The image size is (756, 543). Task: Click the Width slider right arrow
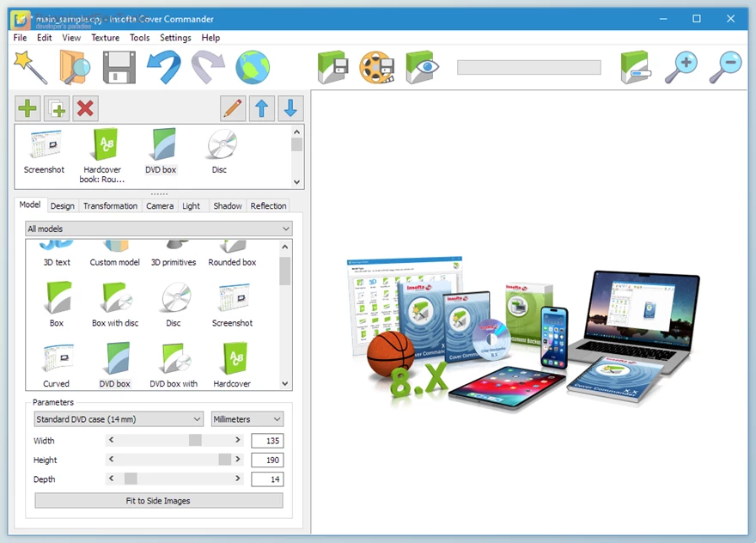pos(238,440)
